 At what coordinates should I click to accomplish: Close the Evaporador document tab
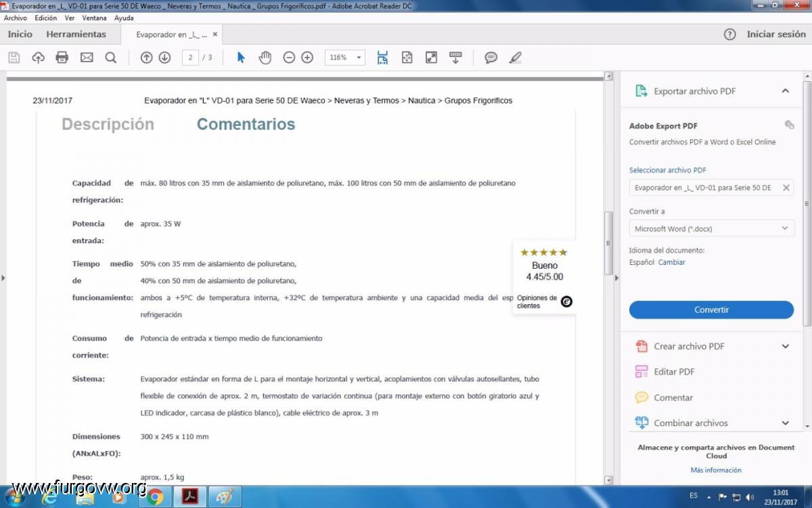coord(215,34)
